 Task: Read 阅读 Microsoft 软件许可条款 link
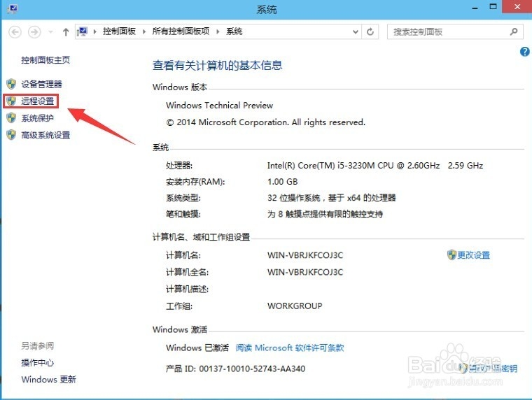[290, 348]
